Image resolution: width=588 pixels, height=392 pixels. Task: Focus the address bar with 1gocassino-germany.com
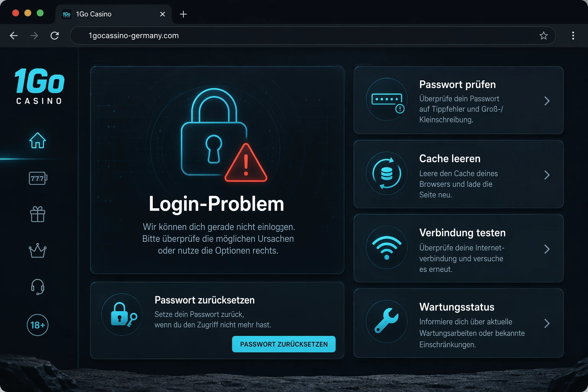coord(313,36)
